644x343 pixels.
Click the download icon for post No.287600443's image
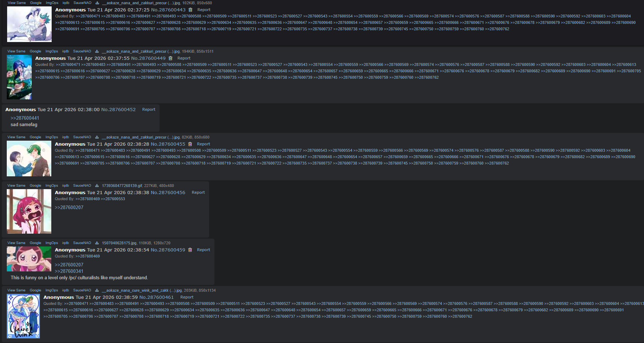tap(97, 3)
